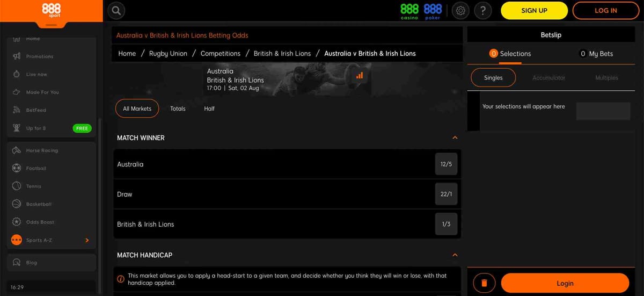Click the orange Login betslip button

tap(565, 283)
